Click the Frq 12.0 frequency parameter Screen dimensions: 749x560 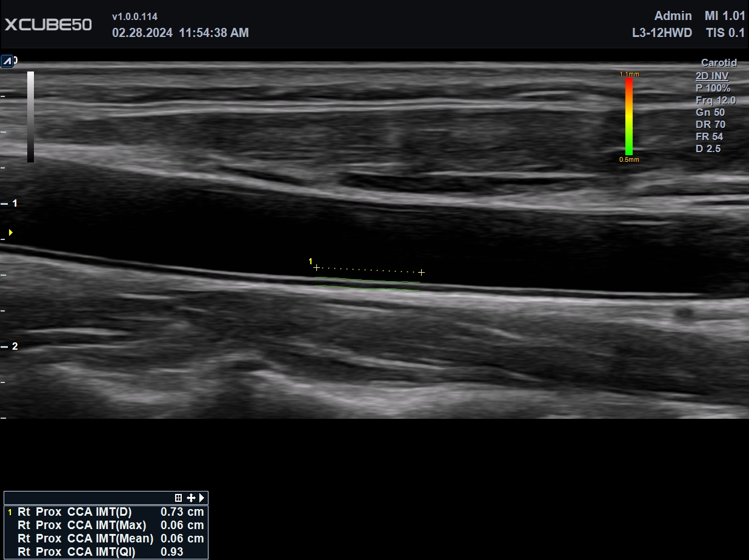[x=716, y=100]
